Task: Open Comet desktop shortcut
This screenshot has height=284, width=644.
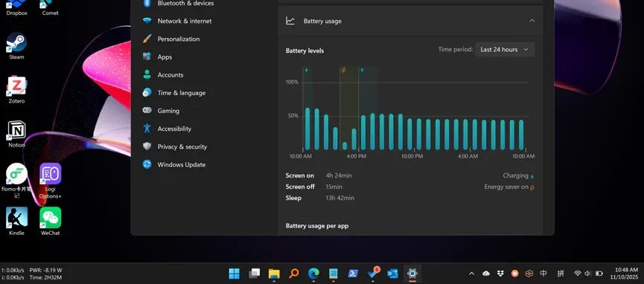Action: pos(51,7)
